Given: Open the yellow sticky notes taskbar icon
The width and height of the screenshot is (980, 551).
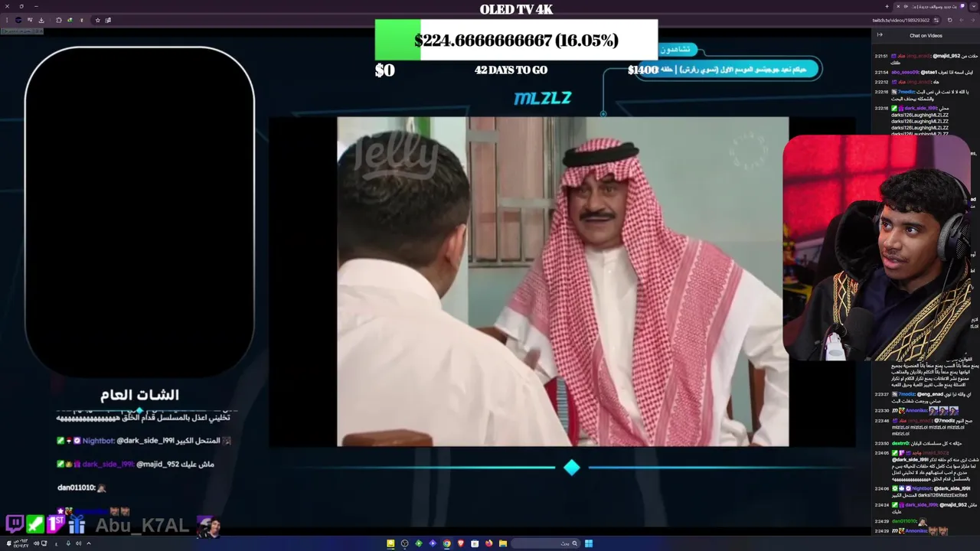Looking at the screenshot, I should [x=390, y=543].
